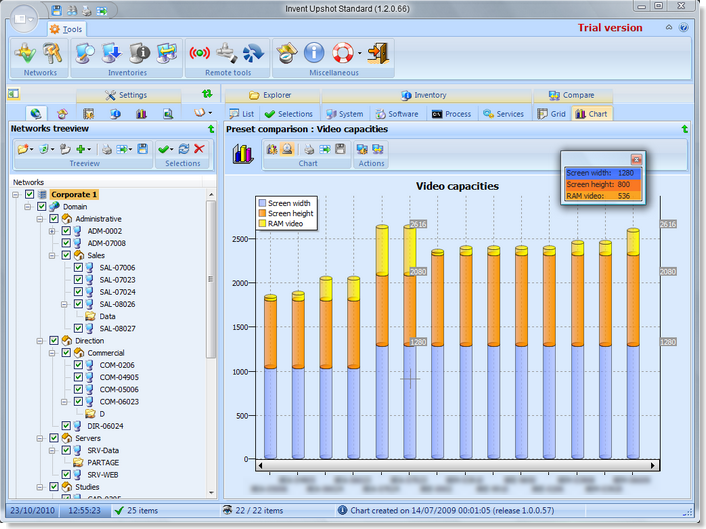Toggle the Administrative checkbox

(54, 219)
